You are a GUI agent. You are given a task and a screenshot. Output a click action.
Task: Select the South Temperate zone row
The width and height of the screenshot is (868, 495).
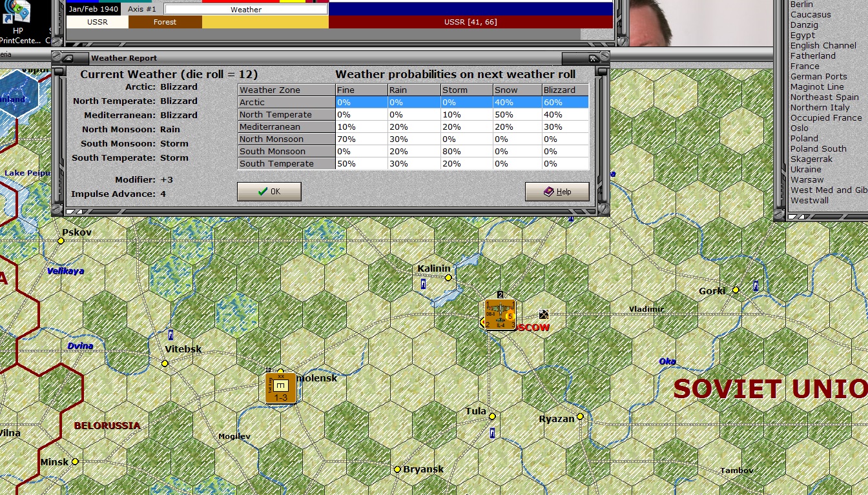coord(413,163)
